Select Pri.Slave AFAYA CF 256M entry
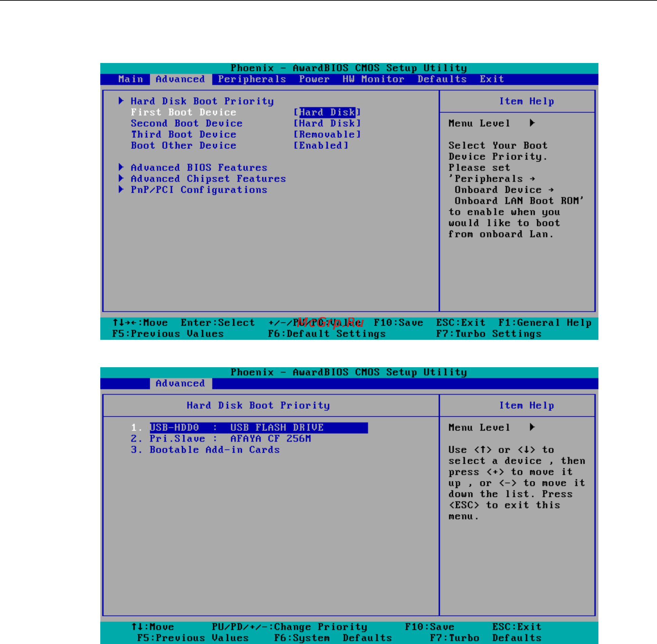The image size is (657, 644). pos(221,439)
